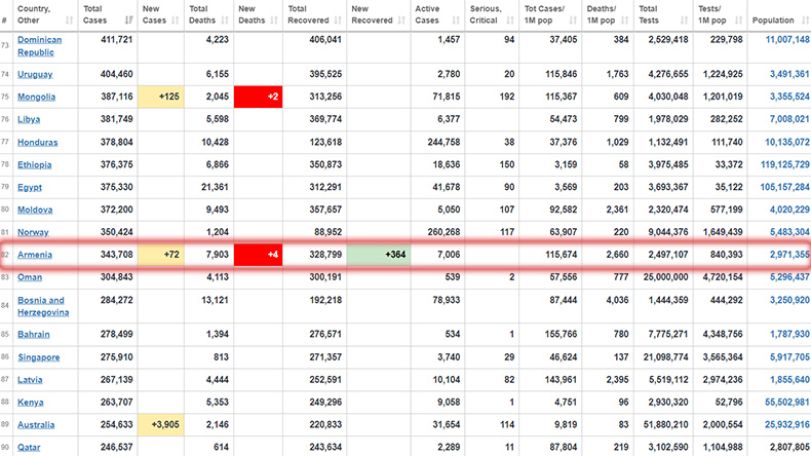Viewport: 811px width, 456px height.
Task: Open the Singapore link
Action: [x=39, y=357]
